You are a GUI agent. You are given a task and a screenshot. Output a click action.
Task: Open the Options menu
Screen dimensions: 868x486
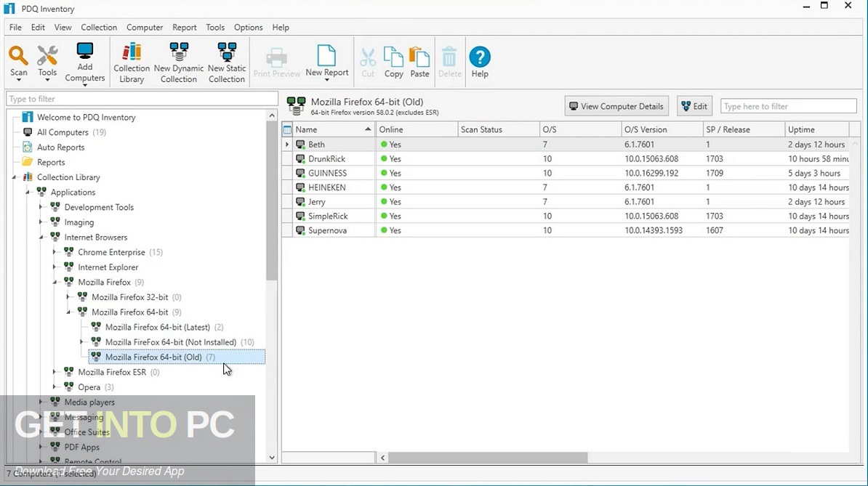click(248, 27)
